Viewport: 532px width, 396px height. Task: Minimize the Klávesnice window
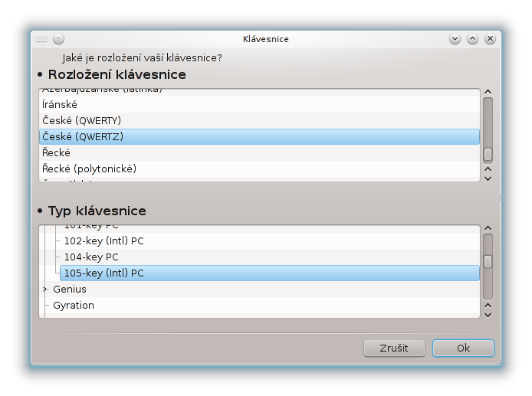(x=455, y=39)
